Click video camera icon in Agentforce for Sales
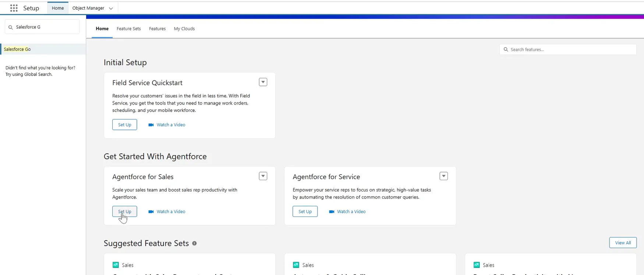The image size is (644, 275). pos(151,212)
